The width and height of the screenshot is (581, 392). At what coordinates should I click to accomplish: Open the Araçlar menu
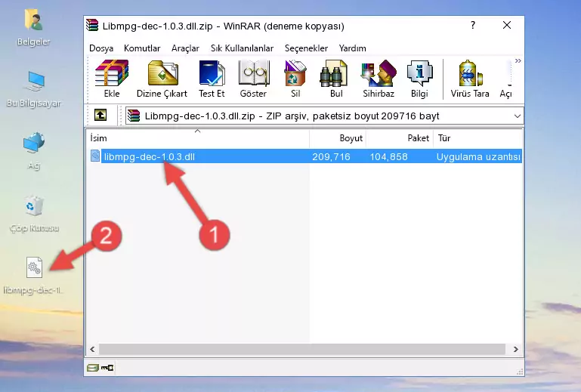(x=185, y=48)
